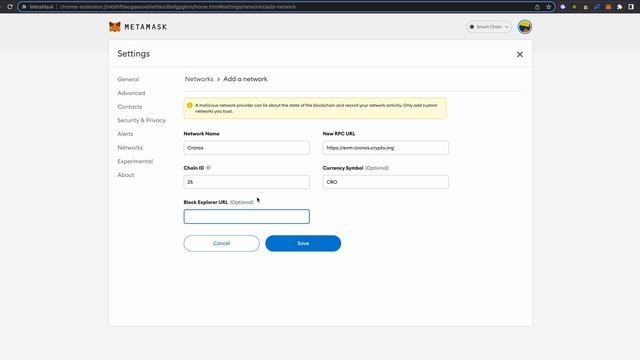
Task: Open General settings
Action: [x=128, y=79]
